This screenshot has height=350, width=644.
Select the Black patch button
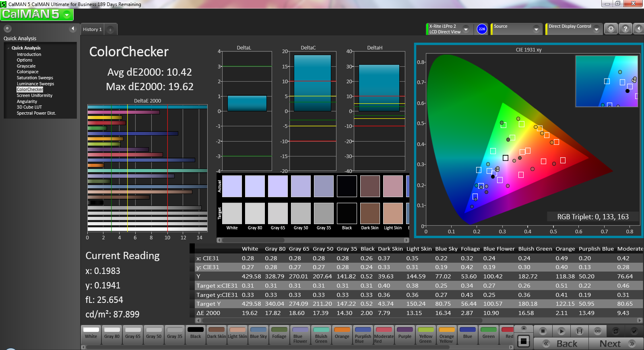[x=196, y=335]
